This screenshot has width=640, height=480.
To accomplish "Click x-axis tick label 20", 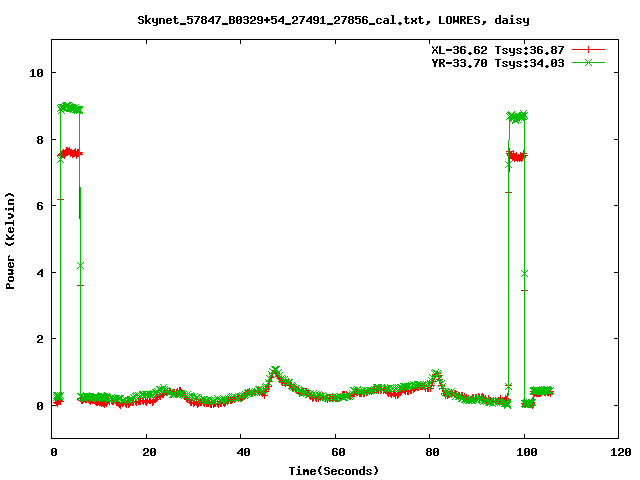I will coord(149,452).
